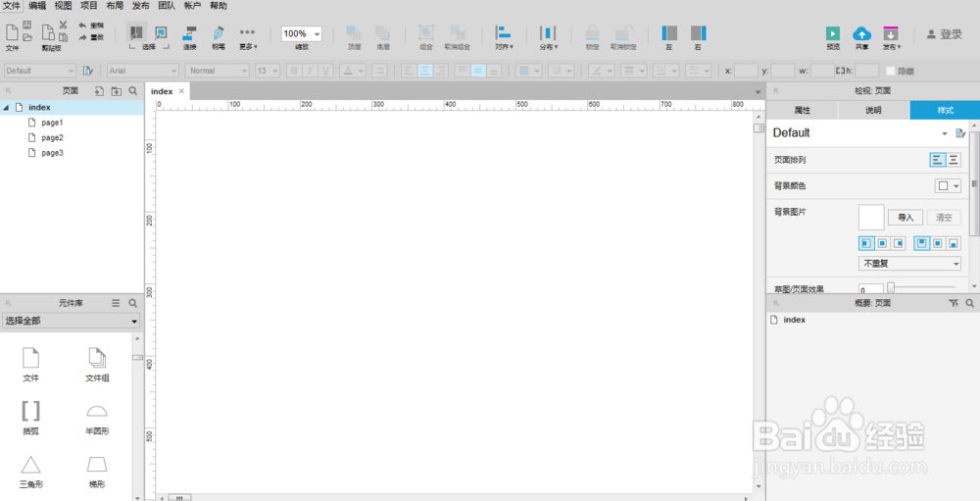Click the redo arrow icon

pos(82,37)
